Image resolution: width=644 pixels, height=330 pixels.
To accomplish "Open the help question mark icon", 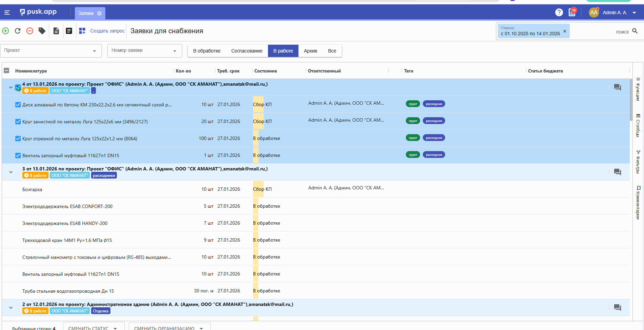I will pos(559,13).
